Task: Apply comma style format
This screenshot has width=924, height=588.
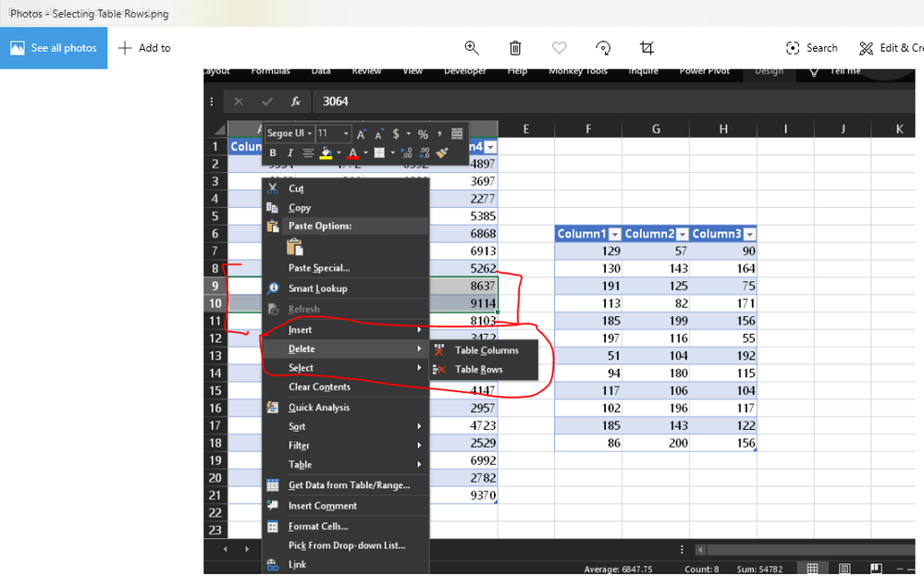Action: 439,134
